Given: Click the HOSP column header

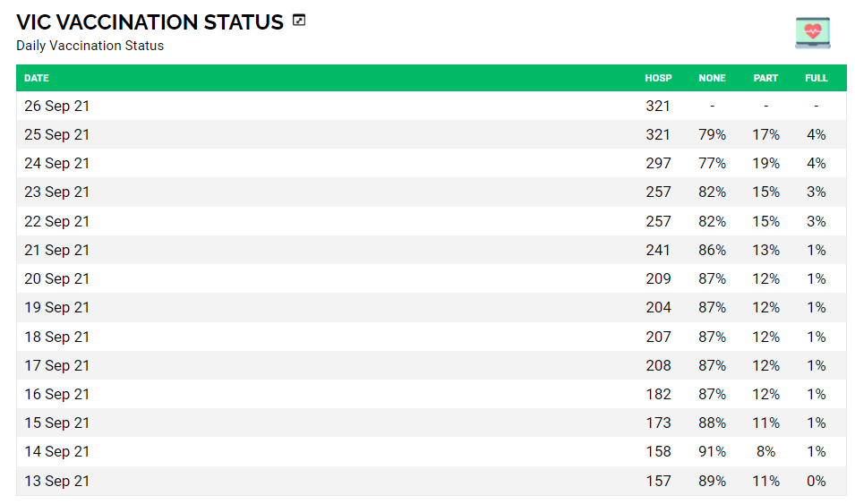Looking at the screenshot, I should (658, 78).
